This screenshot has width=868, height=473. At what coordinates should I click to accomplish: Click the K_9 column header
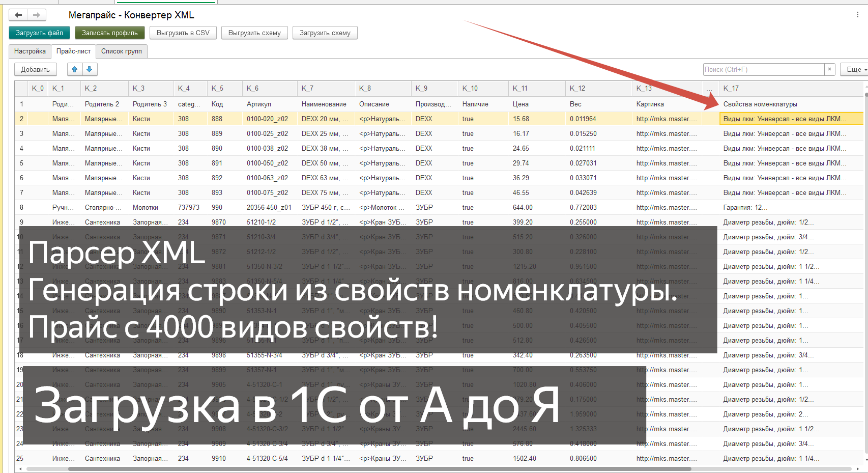pos(436,89)
